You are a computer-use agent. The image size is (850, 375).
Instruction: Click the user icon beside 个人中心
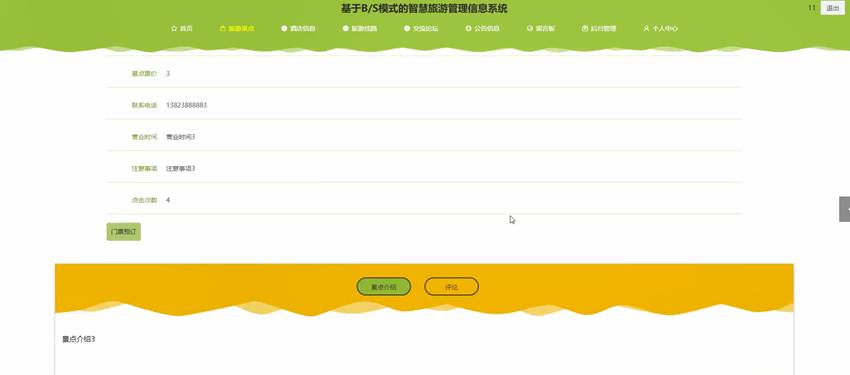pyautogui.click(x=646, y=29)
